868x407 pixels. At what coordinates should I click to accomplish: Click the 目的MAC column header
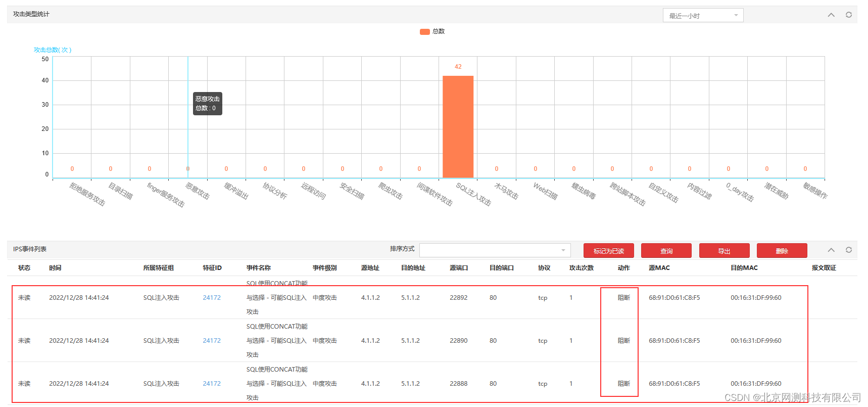[x=744, y=268]
